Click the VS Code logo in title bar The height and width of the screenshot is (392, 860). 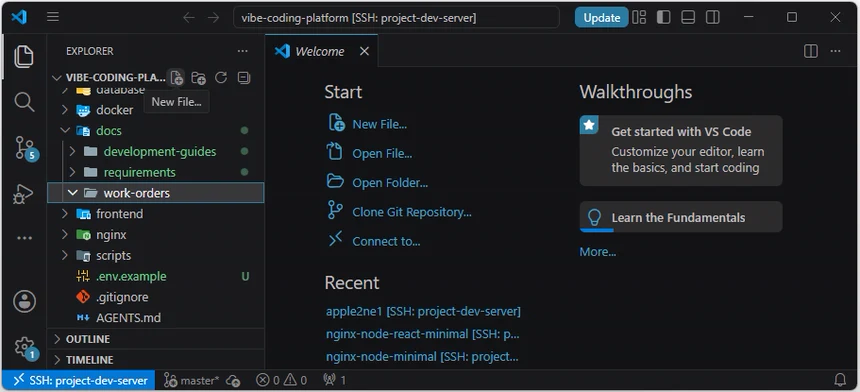click(19, 18)
